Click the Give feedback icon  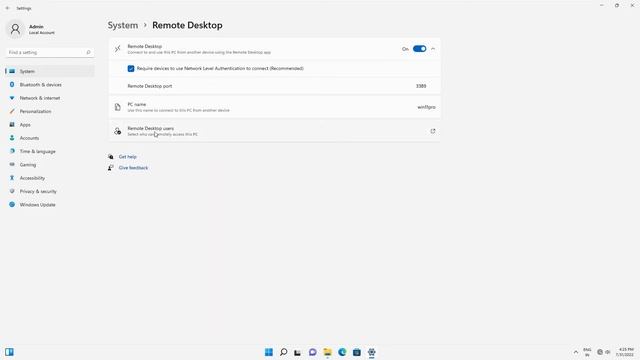tap(111, 168)
